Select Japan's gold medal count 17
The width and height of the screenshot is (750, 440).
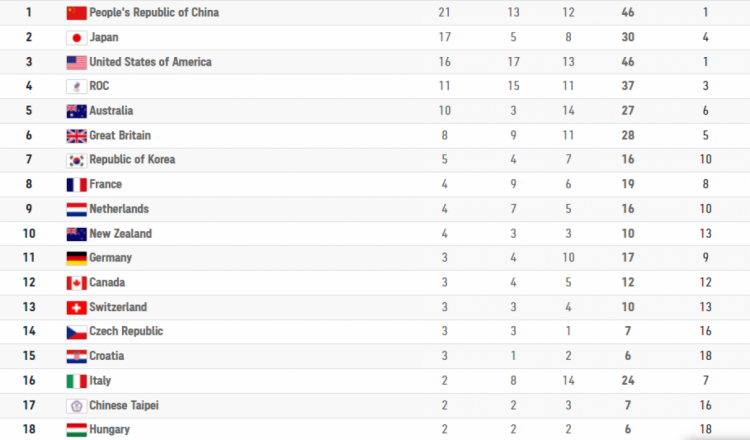[445, 37]
